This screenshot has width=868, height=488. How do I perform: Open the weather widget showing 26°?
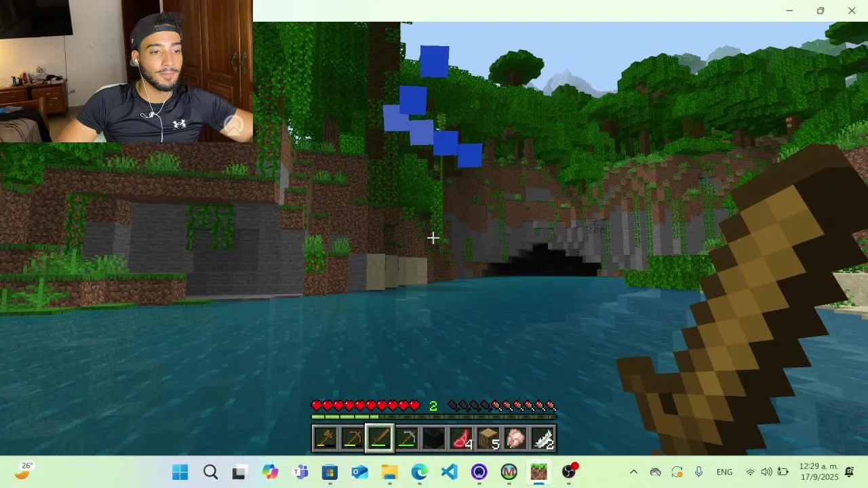pos(23,471)
